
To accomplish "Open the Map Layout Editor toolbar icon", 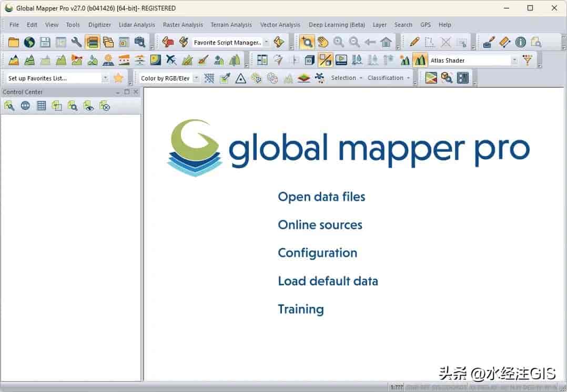I will pyautogui.click(x=124, y=42).
